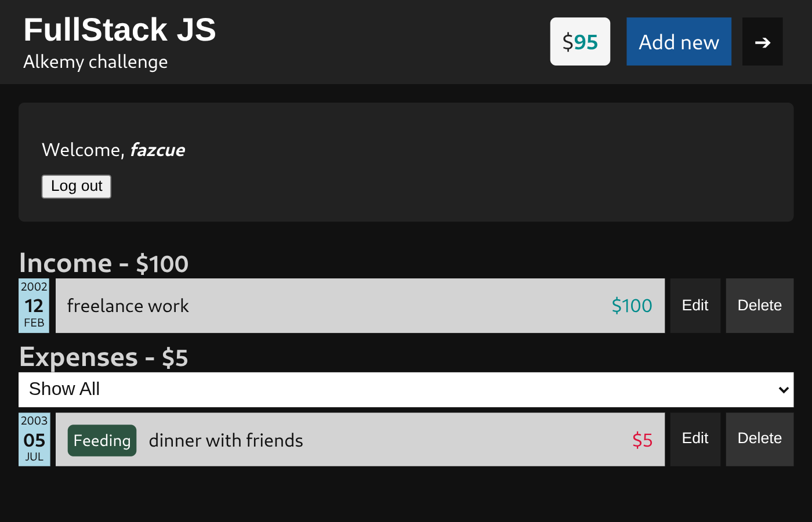812x522 pixels.
Task: Delete the dinner with friends expense
Action: click(x=759, y=440)
